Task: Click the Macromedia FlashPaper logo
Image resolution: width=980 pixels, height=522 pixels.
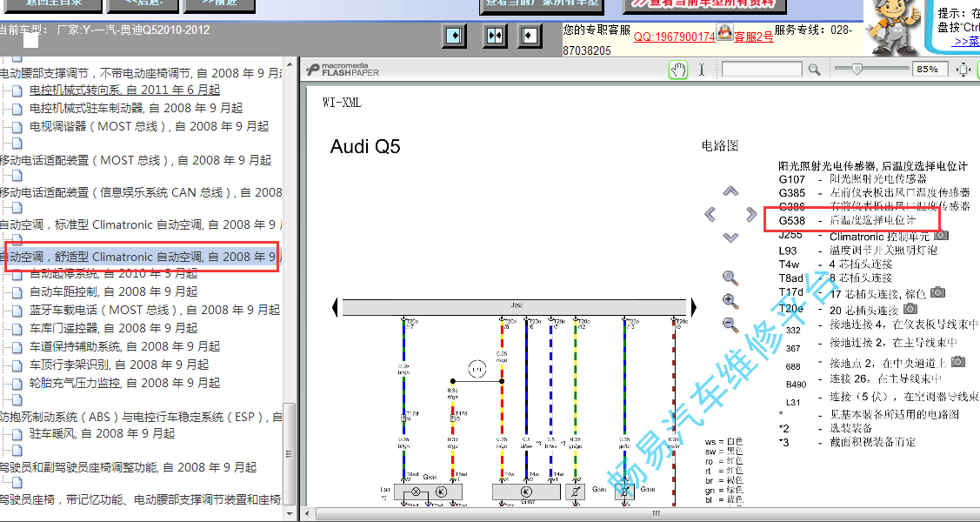Action: pyautogui.click(x=343, y=70)
